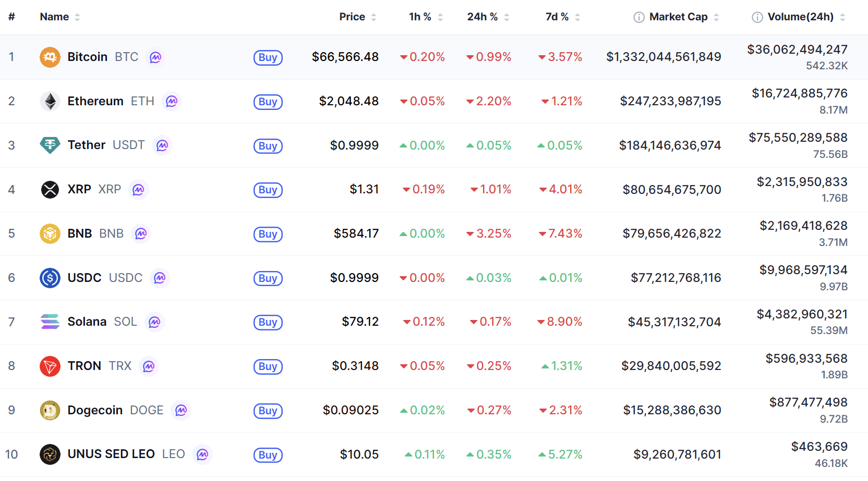Open the BNB coin logo
The width and height of the screenshot is (868, 481).
coord(50,233)
